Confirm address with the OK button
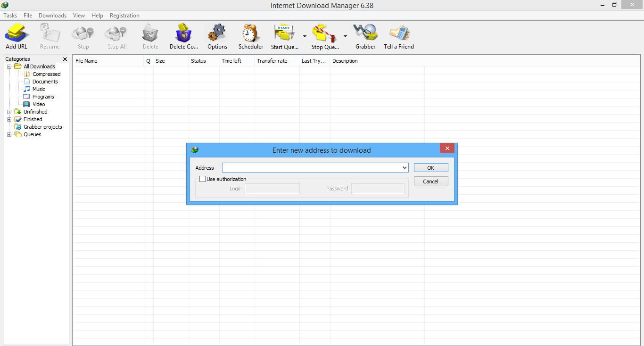 point(431,168)
